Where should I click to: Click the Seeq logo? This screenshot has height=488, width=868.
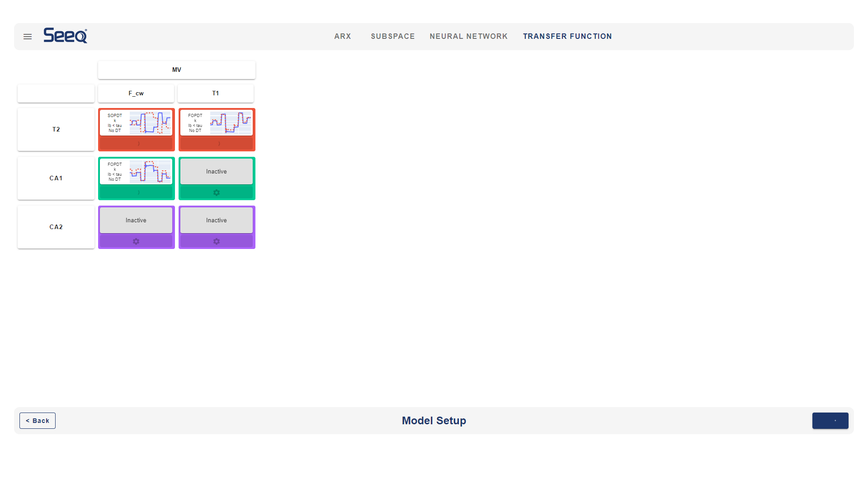point(66,36)
